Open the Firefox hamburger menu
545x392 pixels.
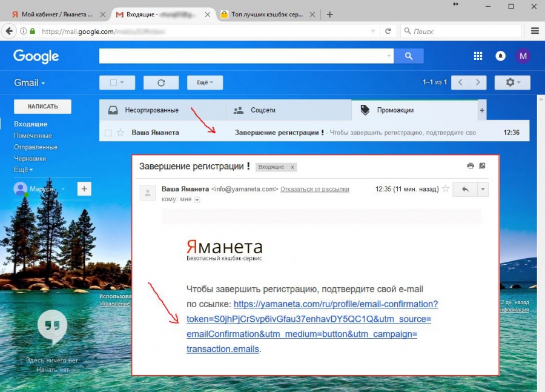(535, 32)
